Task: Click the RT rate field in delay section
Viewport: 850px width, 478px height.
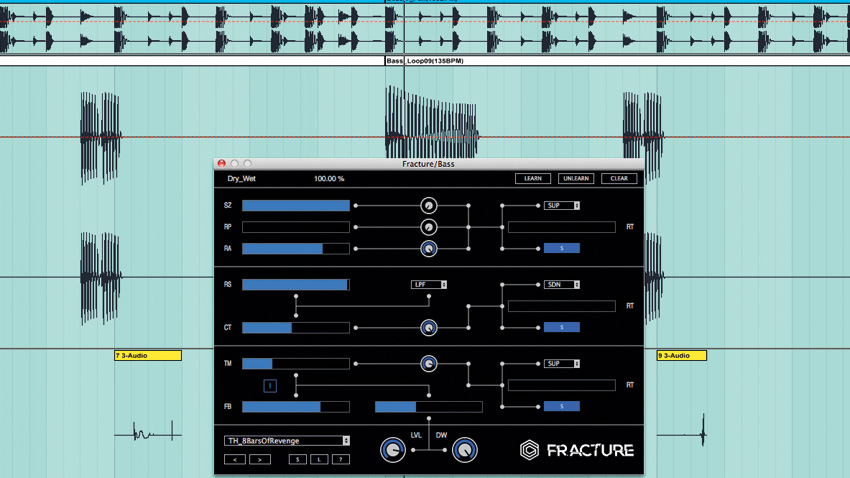Action: [x=562, y=385]
